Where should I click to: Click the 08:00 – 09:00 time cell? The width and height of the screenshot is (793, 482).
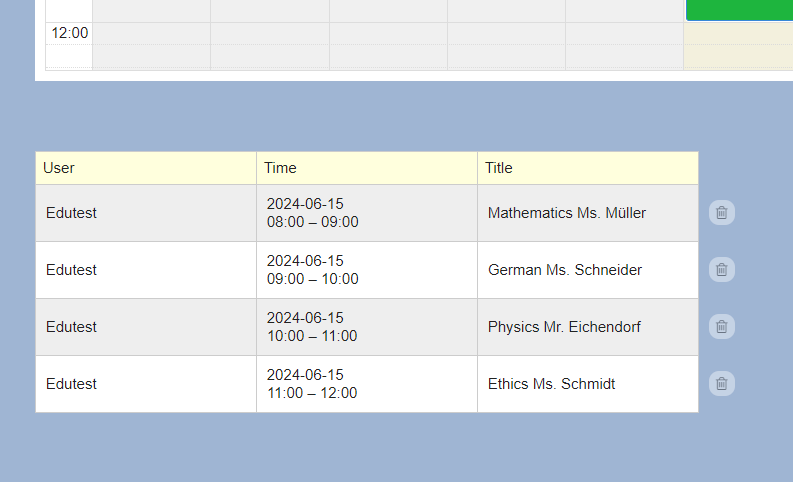click(x=312, y=222)
